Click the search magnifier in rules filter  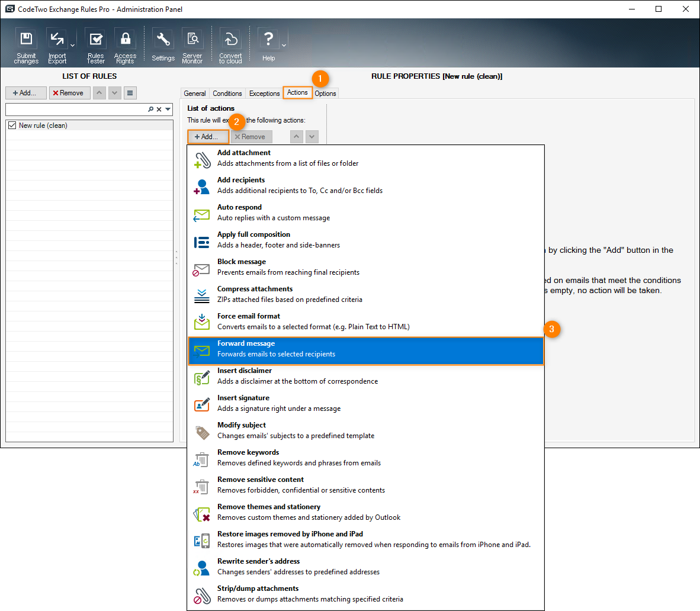click(x=151, y=110)
